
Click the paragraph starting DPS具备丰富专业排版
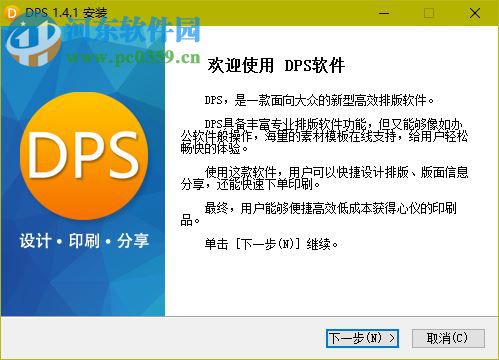[x=324, y=136]
